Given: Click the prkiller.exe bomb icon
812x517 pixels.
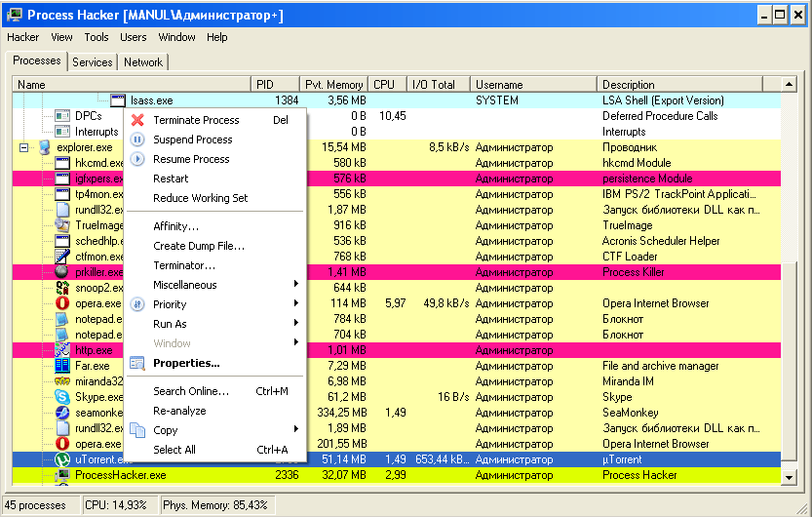Looking at the screenshot, I should pyautogui.click(x=62, y=272).
